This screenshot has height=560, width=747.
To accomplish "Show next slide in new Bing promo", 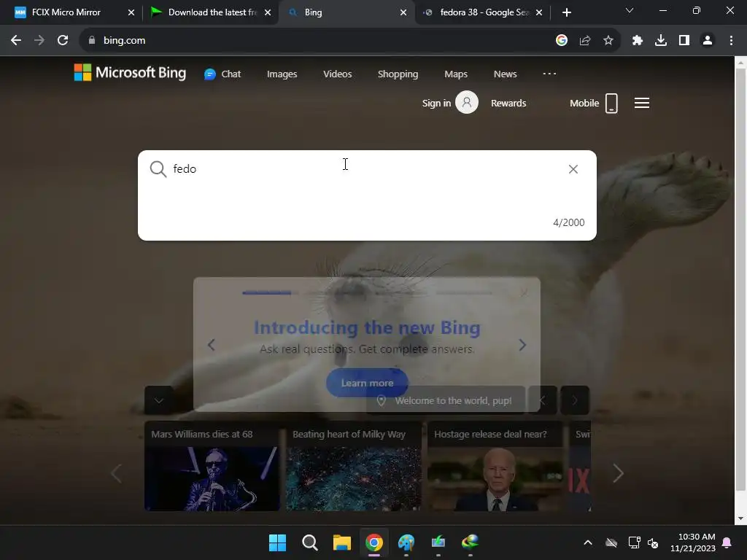I will tap(522, 345).
